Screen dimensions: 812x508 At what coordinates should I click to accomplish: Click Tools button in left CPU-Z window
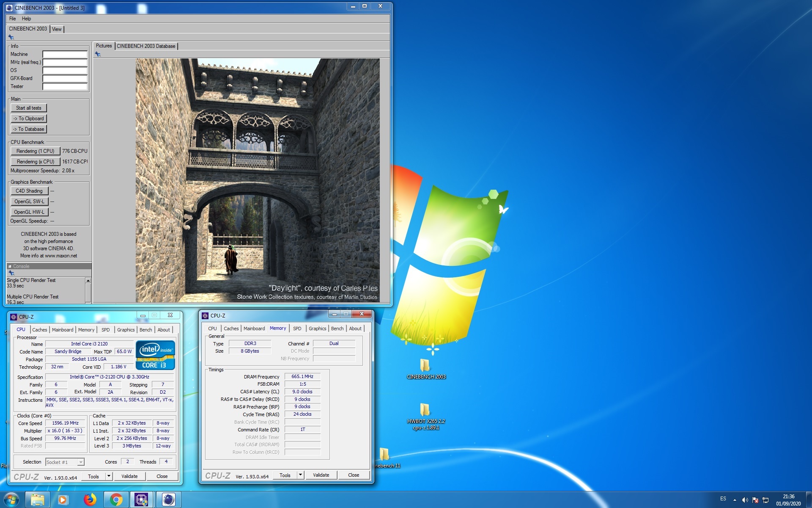[x=93, y=476]
